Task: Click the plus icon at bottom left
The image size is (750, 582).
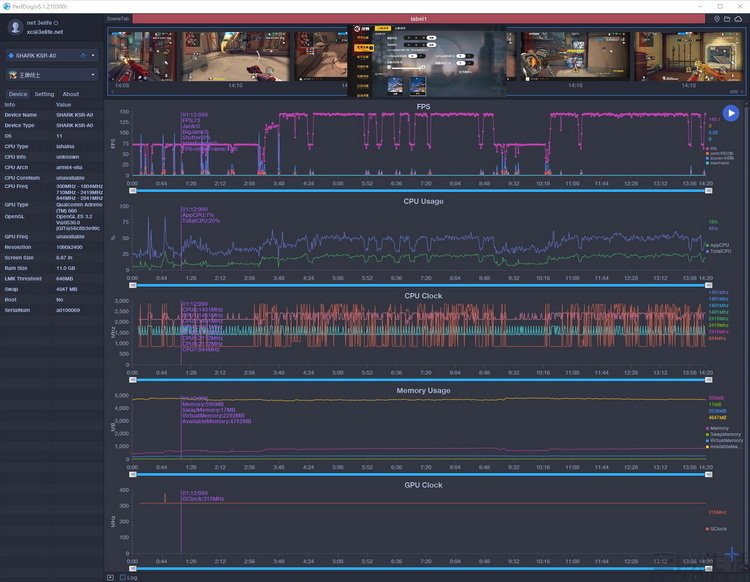Action: pos(110,577)
